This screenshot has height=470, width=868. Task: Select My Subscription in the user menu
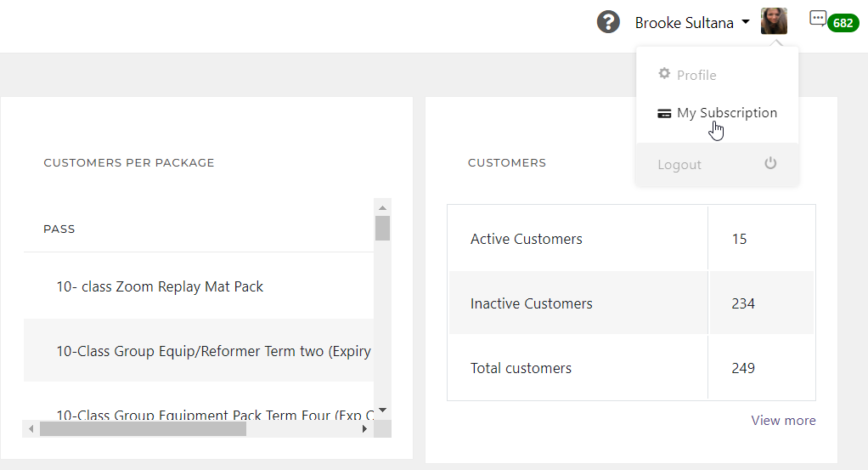(726, 113)
